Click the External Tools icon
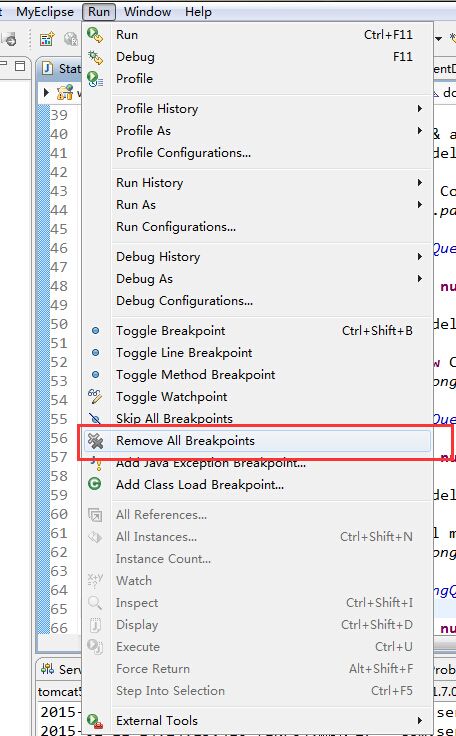 point(95,721)
